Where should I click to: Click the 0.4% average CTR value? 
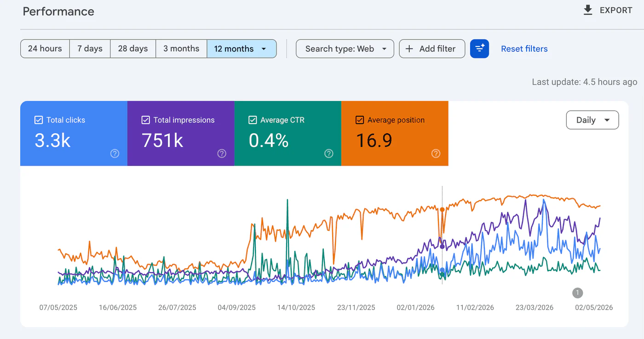click(269, 140)
